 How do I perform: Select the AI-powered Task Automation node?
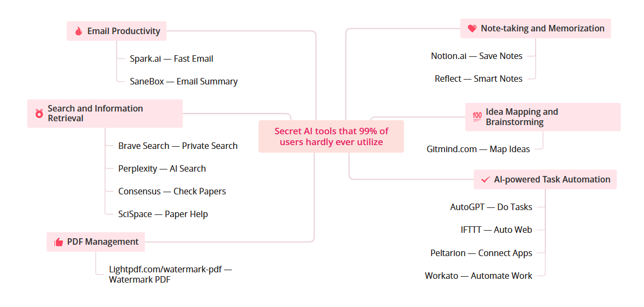coord(545,179)
